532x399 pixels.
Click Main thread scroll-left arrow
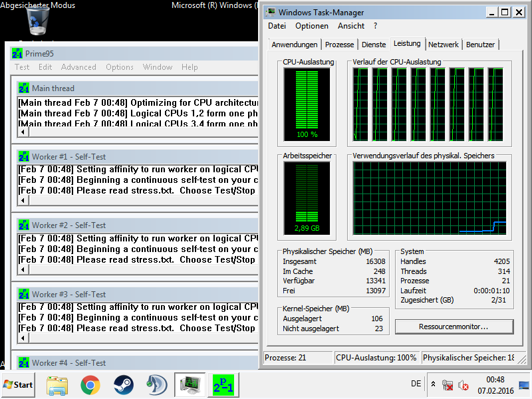23,132
